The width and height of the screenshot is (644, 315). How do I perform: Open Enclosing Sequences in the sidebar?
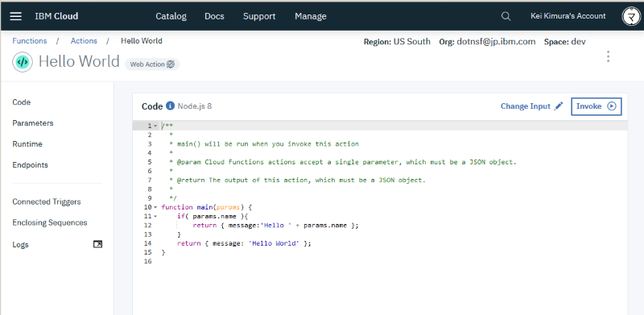coord(50,222)
